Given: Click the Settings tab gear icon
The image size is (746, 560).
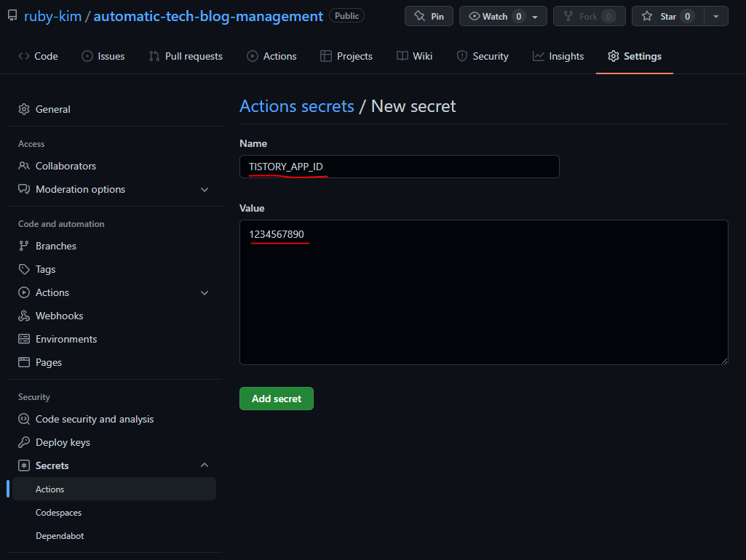Looking at the screenshot, I should point(614,56).
